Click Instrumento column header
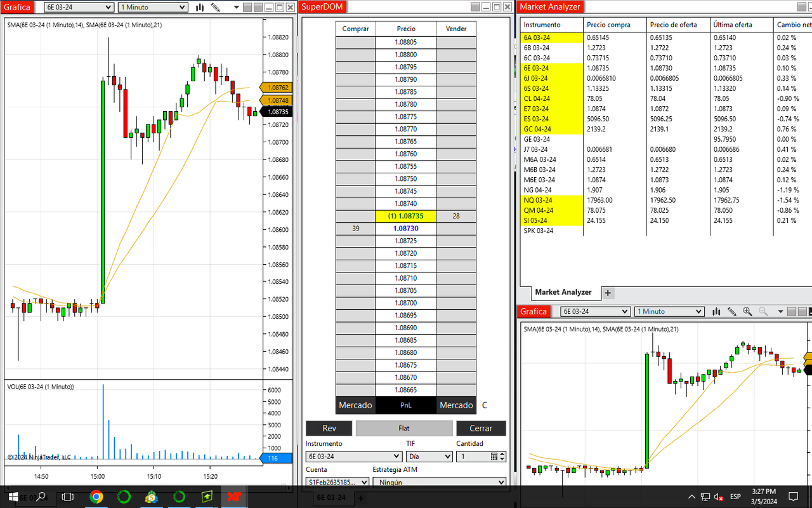This screenshot has height=508, width=812. pyautogui.click(x=552, y=25)
